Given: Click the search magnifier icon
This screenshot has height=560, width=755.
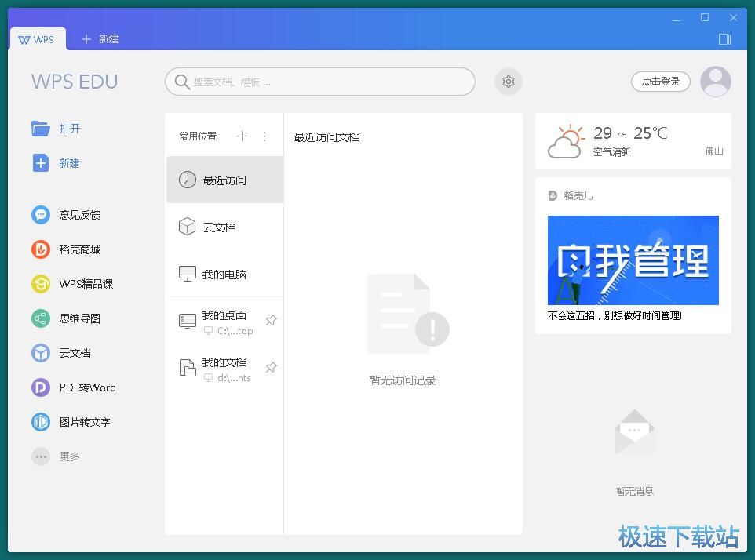Looking at the screenshot, I should click(181, 82).
